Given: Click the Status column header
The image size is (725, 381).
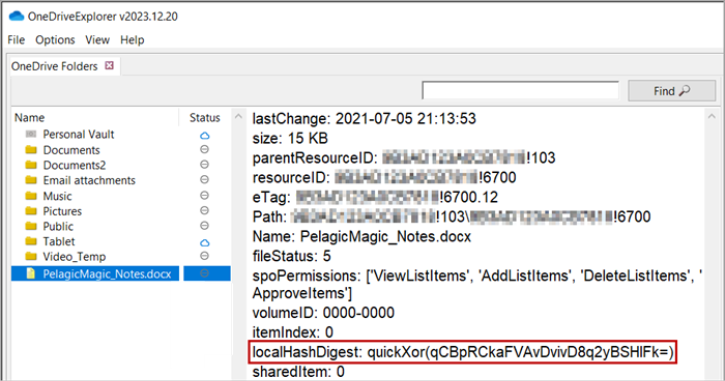Looking at the screenshot, I should pyautogui.click(x=205, y=117).
